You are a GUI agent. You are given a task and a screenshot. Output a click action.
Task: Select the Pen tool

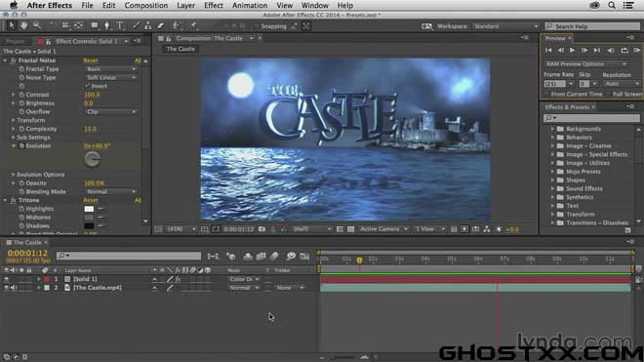tap(106, 25)
